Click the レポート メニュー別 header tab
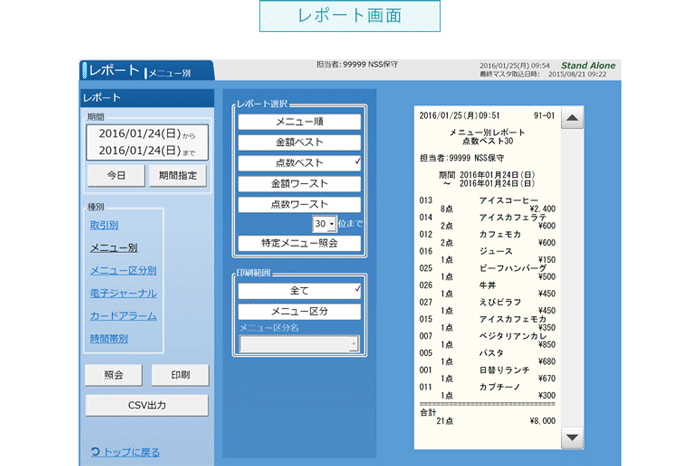 coord(147,71)
